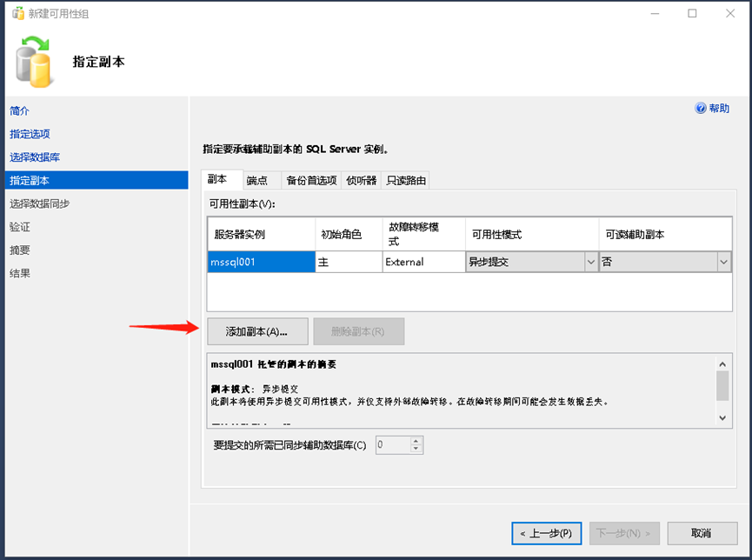Screen dimensions: 752x560
Task: Decrease the synchronized secondaries spinner value
Action: tap(416, 450)
